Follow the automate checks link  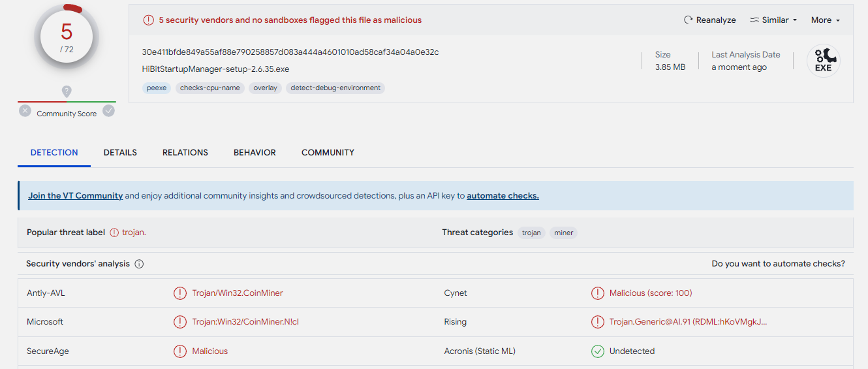503,196
